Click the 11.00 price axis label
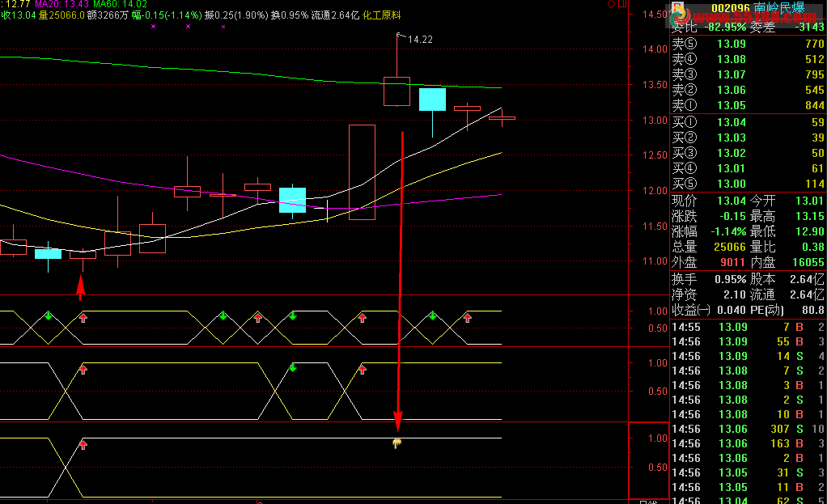 click(655, 261)
